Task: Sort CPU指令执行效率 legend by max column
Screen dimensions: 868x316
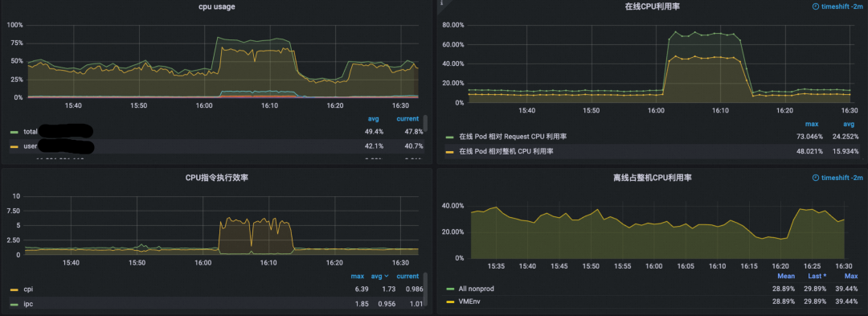Action: pyautogui.click(x=357, y=276)
